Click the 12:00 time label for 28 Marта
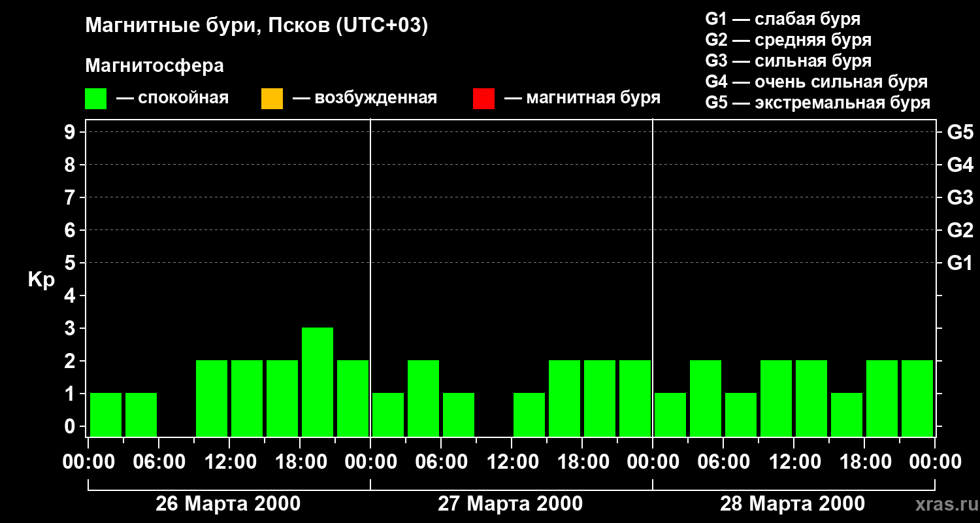980x523 pixels. (794, 462)
